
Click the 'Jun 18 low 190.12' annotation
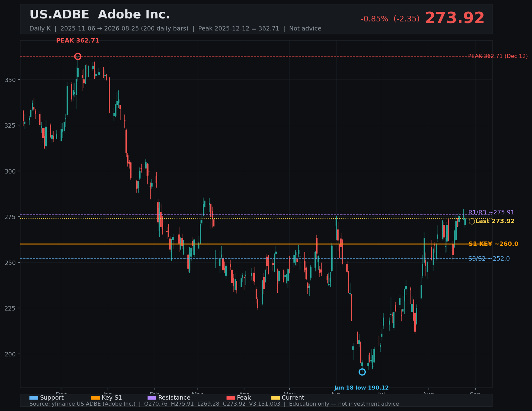(x=362, y=388)
